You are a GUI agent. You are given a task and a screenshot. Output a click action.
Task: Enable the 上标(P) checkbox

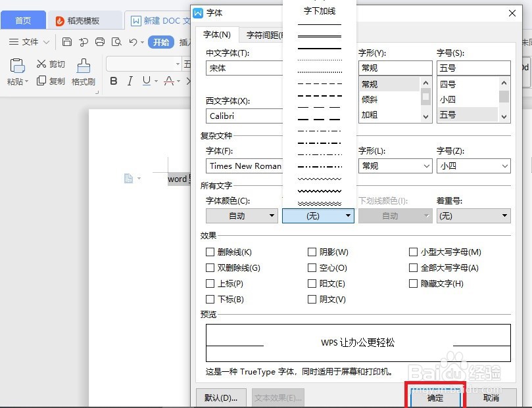(x=210, y=283)
